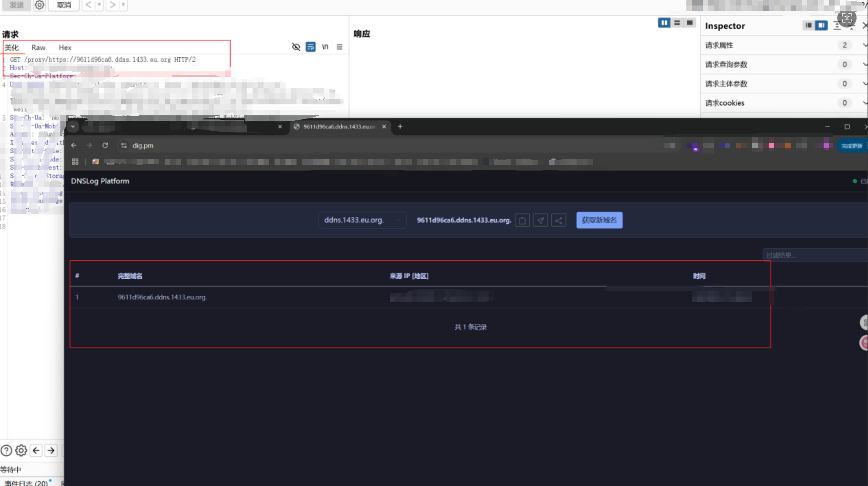Expand the 请求查询参数 section
This screenshot has width=868, height=486.
click(784, 65)
